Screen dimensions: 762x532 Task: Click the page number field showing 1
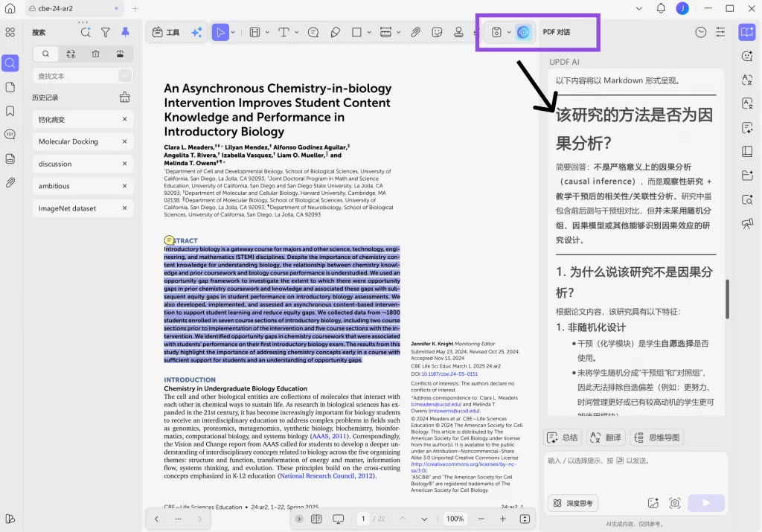363,519
